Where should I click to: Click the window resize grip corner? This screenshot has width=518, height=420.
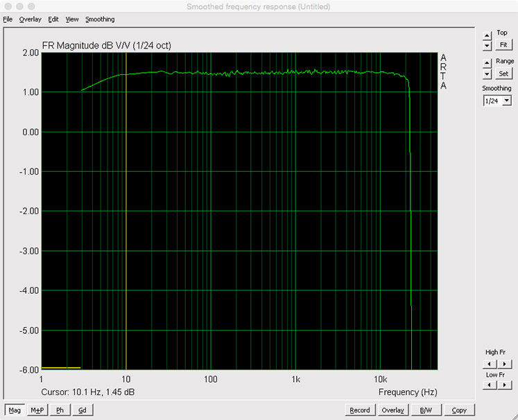click(x=514, y=416)
